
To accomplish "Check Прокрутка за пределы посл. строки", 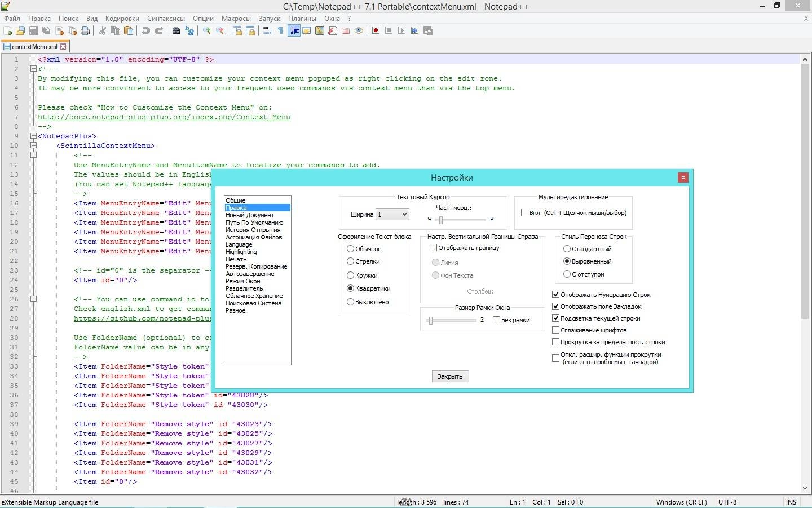I will pos(555,342).
